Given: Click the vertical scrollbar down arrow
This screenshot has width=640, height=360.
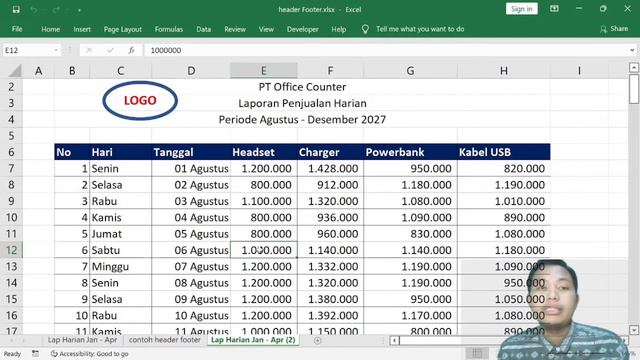Looking at the screenshot, I should point(633,330).
